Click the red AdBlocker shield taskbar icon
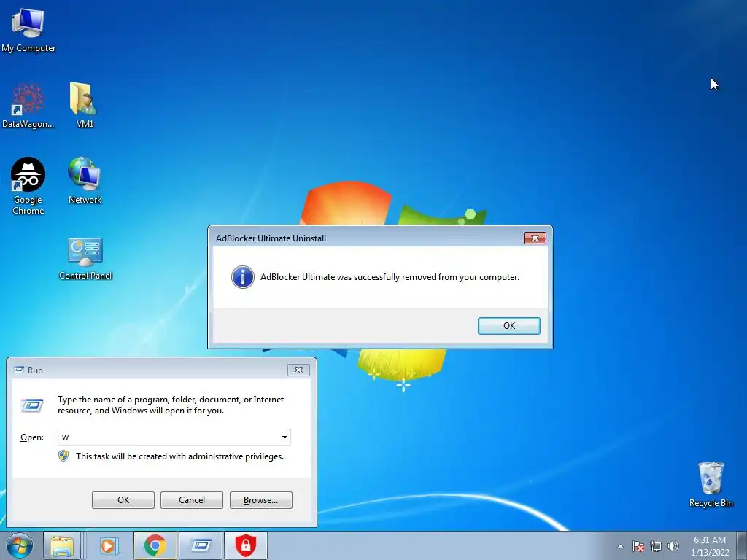 pyautogui.click(x=246, y=545)
